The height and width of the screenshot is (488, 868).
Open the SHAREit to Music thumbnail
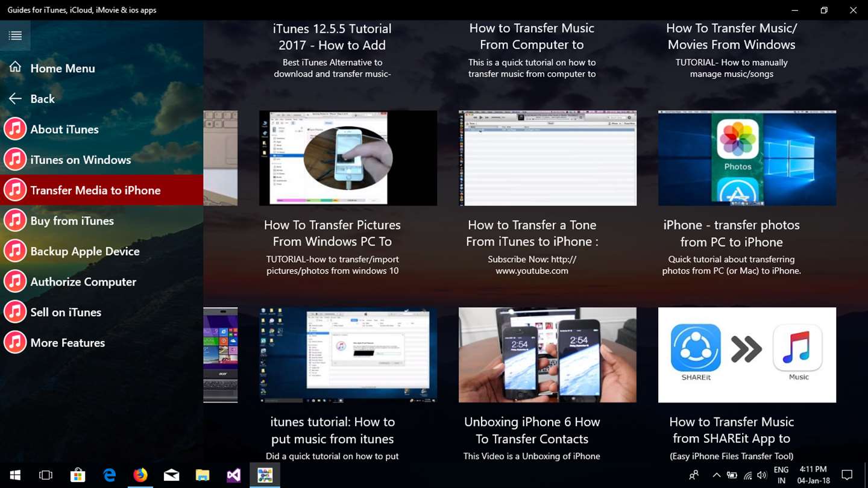[x=747, y=355]
